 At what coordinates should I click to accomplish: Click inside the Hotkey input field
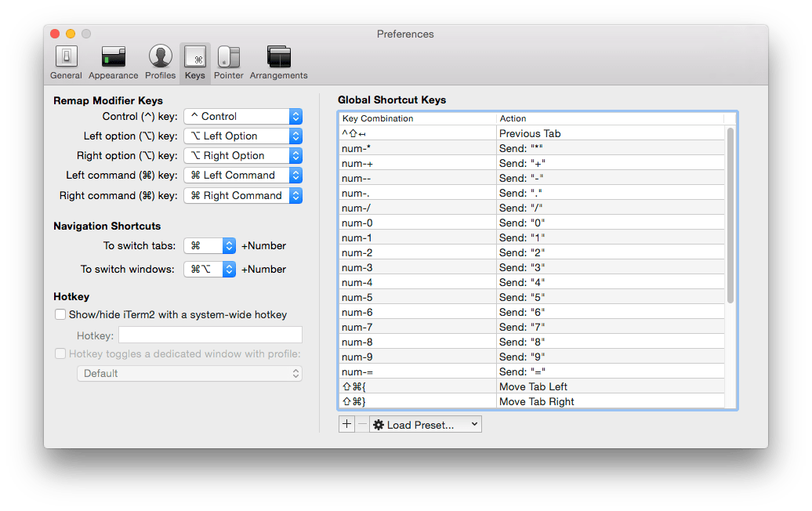(x=210, y=334)
